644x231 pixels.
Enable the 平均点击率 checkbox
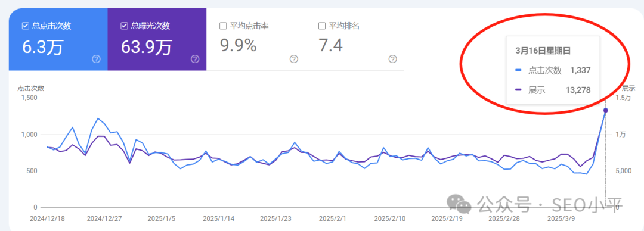(223, 26)
